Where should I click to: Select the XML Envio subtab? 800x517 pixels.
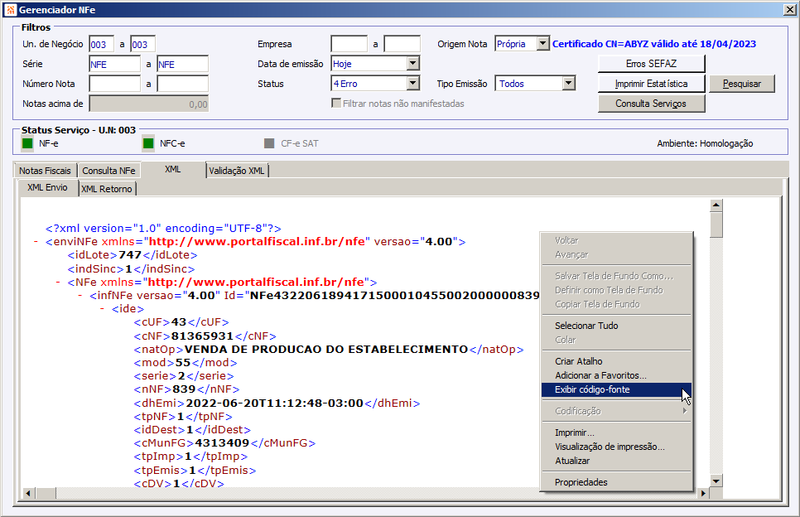[x=47, y=187]
